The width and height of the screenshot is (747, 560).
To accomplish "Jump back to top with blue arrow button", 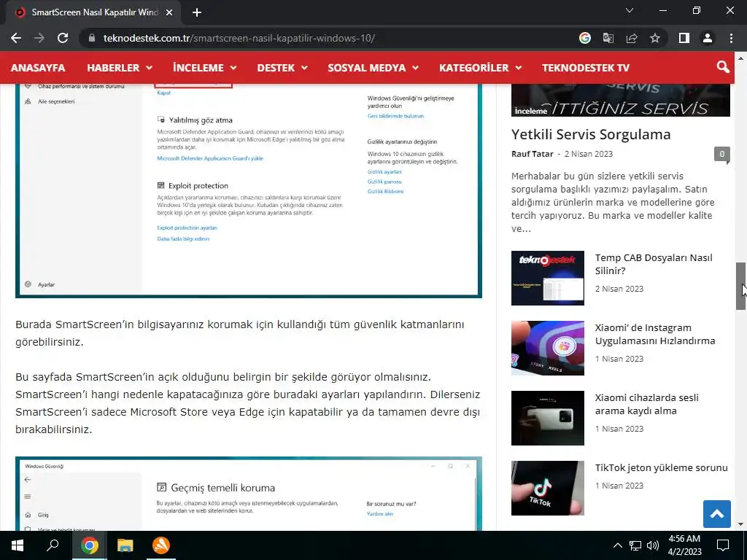I will (x=716, y=514).
